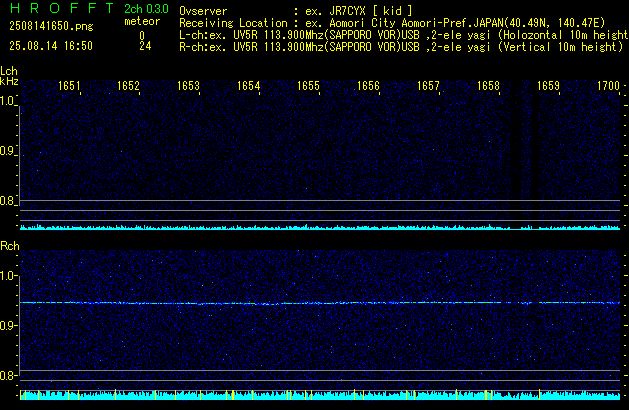Click the 1654 time marker
The height and width of the screenshot is (410, 629).
click(x=248, y=86)
